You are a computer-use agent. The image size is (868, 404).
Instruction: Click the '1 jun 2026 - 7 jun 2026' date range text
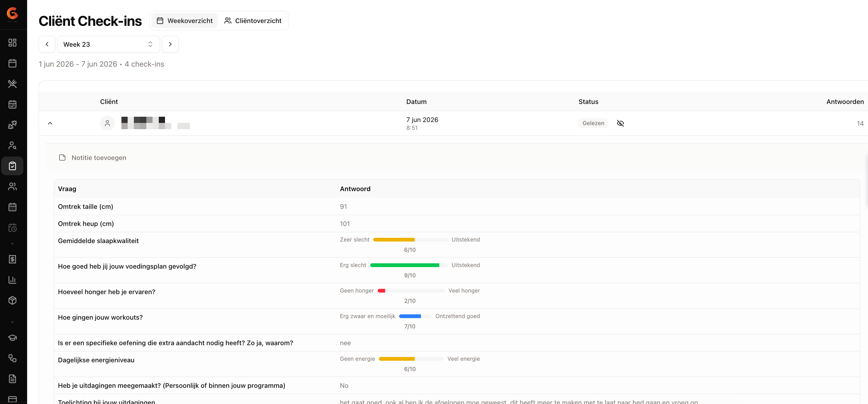(x=78, y=64)
